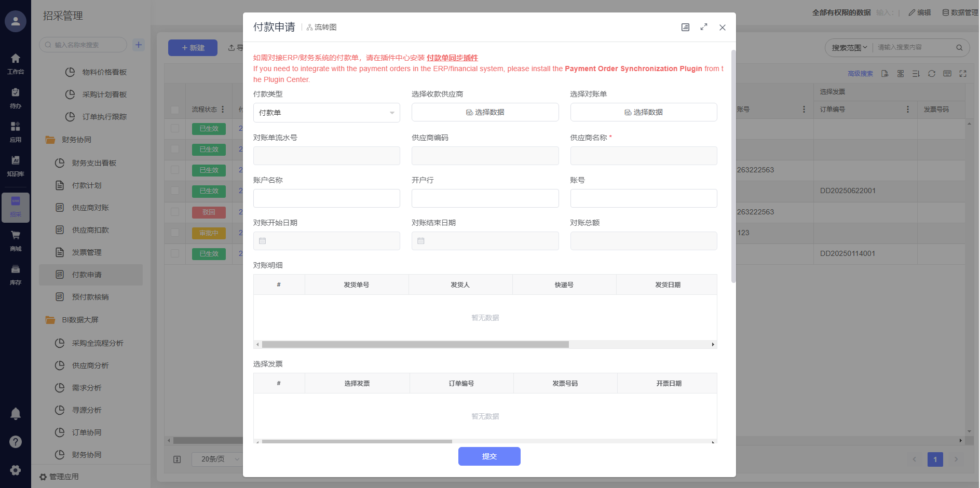Open the 付款类型 dropdown

326,113
